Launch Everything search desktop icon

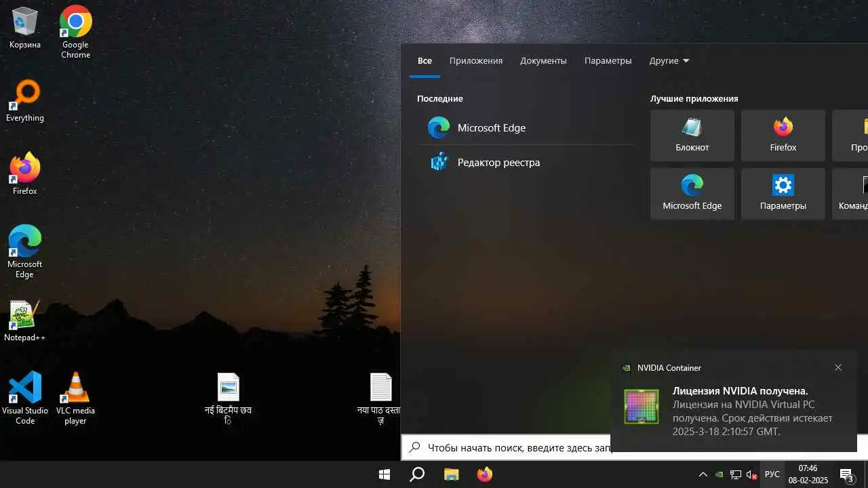(25, 102)
